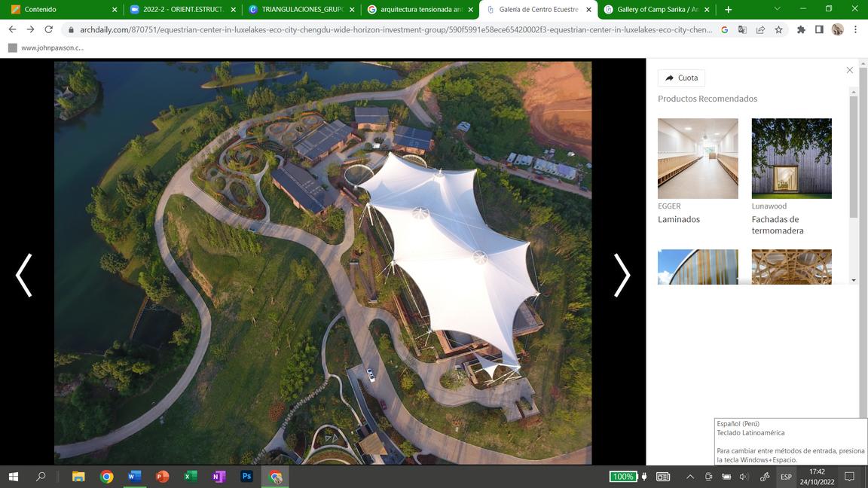Show the previous gallery image
Image resolution: width=868 pixels, height=488 pixels.
[x=24, y=275]
